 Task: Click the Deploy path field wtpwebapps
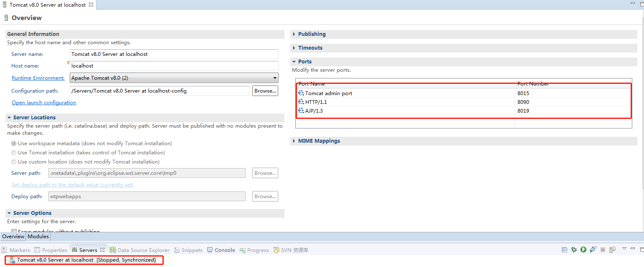point(147,196)
